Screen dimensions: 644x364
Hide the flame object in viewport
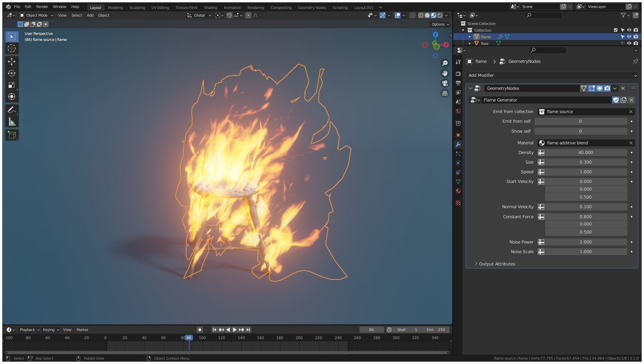[x=629, y=37]
